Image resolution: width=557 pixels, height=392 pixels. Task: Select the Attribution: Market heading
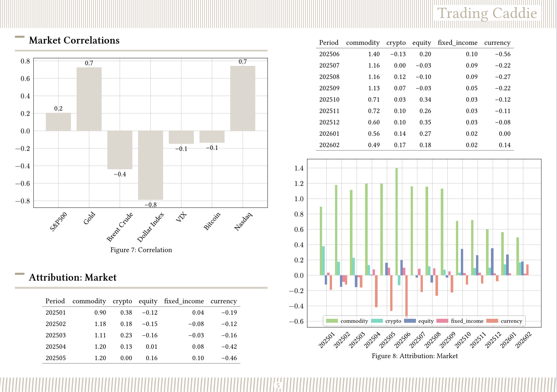[73, 278]
